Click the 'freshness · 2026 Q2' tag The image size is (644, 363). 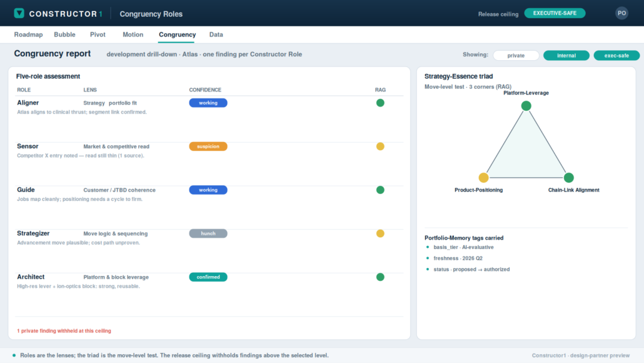point(458,258)
